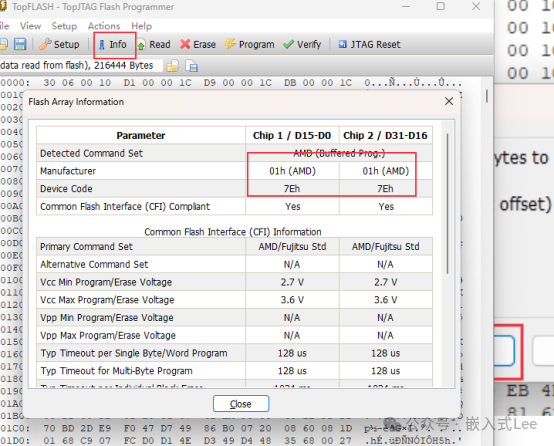The width and height of the screenshot is (554, 446).
Task: Click the JTAG Reset toolbar button
Action: (370, 45)
